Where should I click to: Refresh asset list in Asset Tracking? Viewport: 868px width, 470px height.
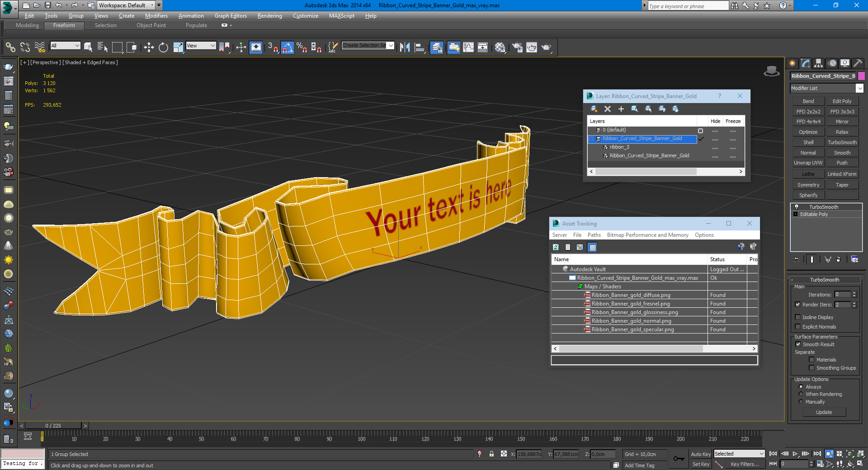556,247
